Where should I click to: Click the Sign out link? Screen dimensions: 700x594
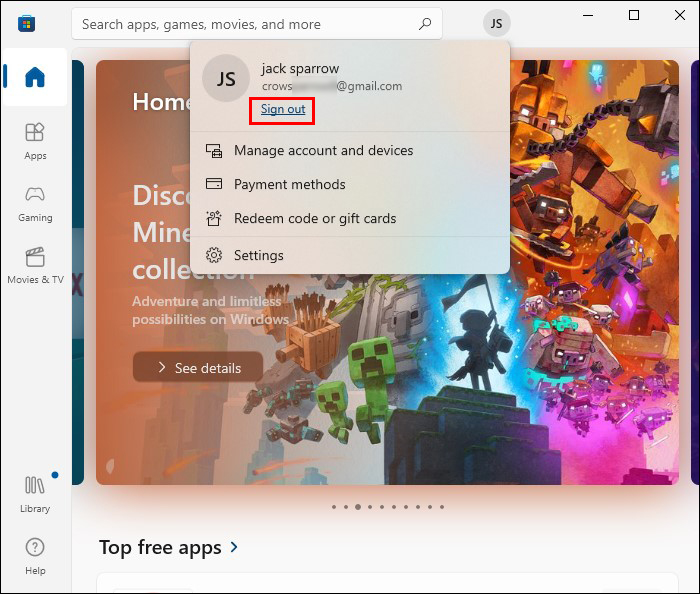pos(283,109)
